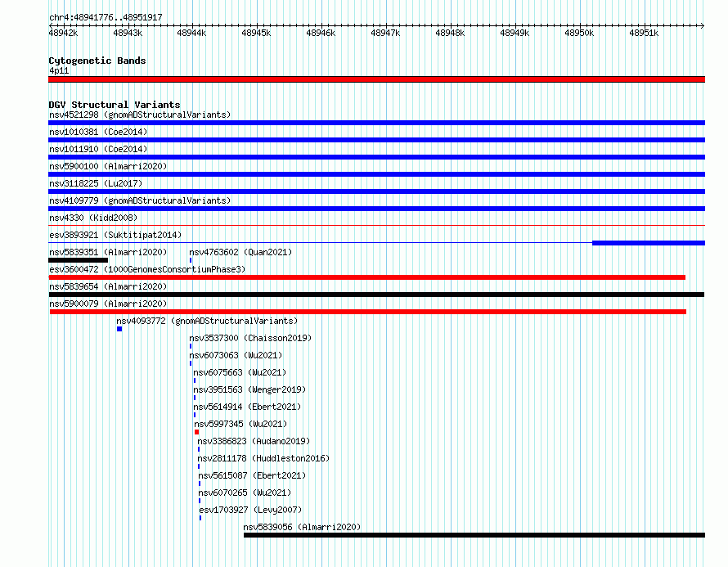Click the nsv5839056 (Almarri2020) label
This screenshot has height=567, width=728.
tap(302, 527)
